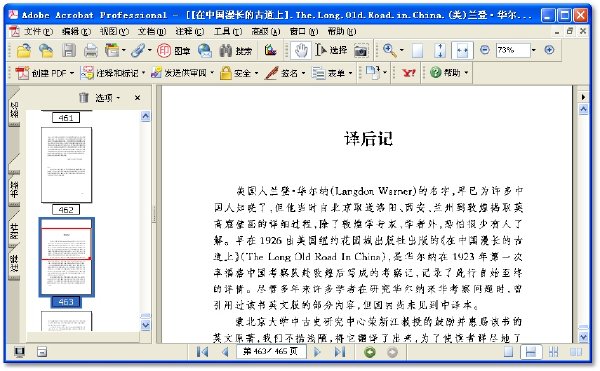
Task: Select the Snapshot camera tool
Action: (360, 50)
